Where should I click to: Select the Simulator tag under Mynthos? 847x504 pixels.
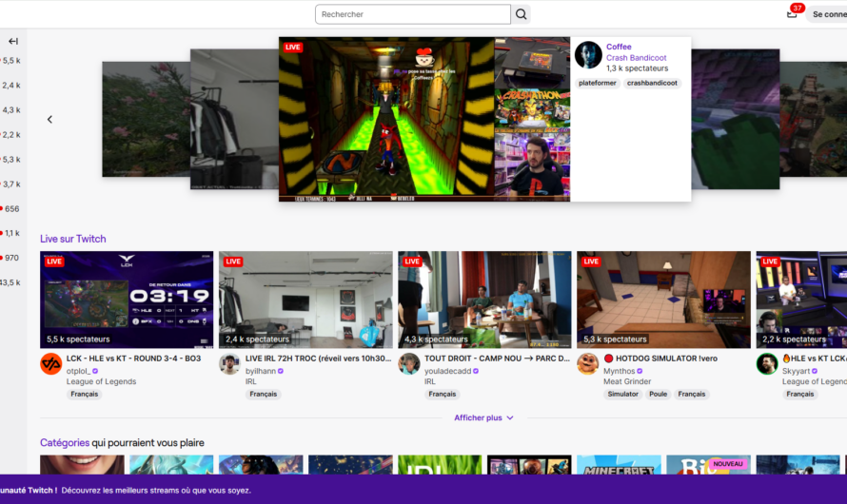click(x=622, y=395)
